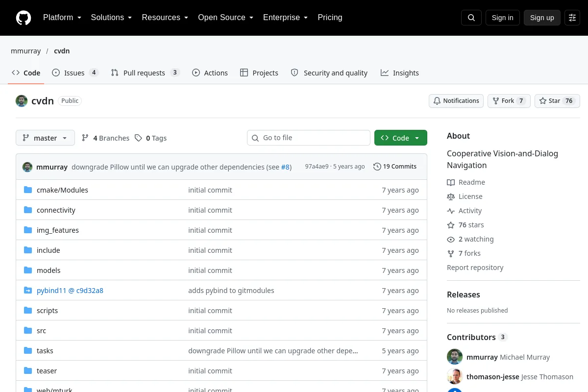
Task: Open the 0 Tags link
Action: (x=150, y=138)
